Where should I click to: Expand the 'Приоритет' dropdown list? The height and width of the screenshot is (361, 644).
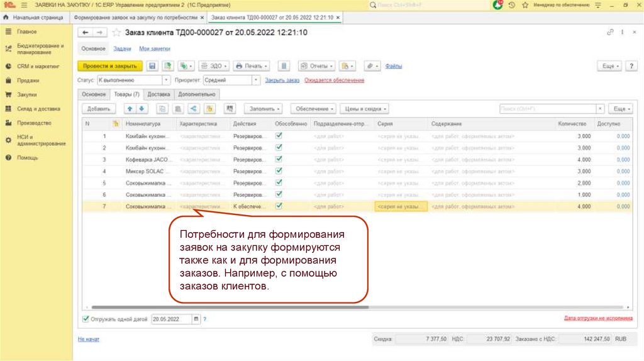(256, 81)
